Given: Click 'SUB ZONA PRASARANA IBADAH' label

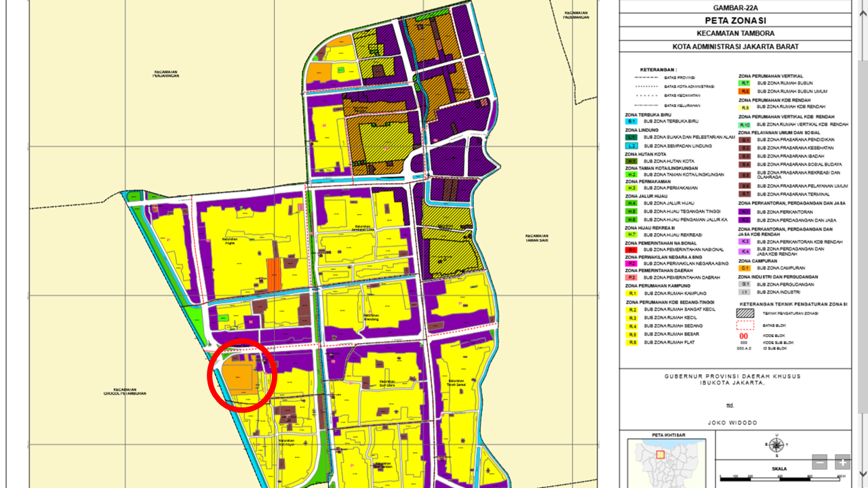Looking at the screenshot, I should [791, 156].
